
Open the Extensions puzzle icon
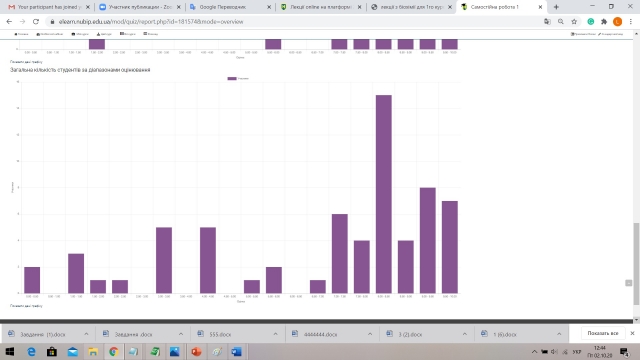tap(604, 22)
